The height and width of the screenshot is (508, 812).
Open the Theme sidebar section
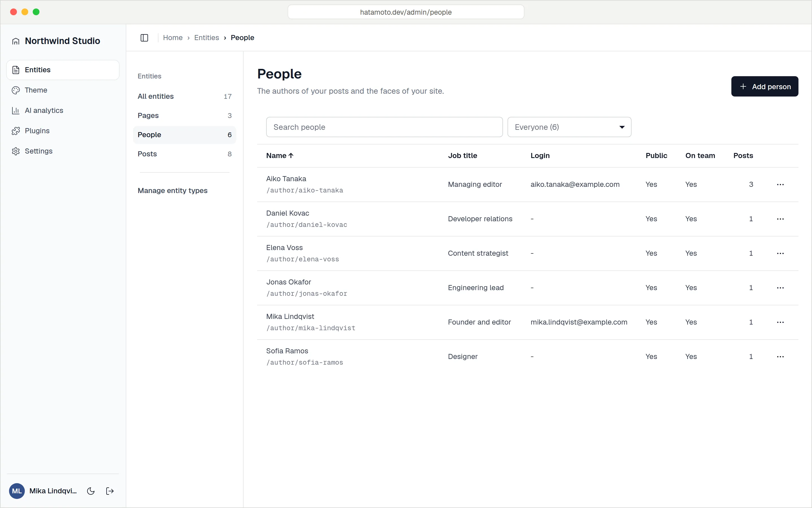click(x=63, y=90)
